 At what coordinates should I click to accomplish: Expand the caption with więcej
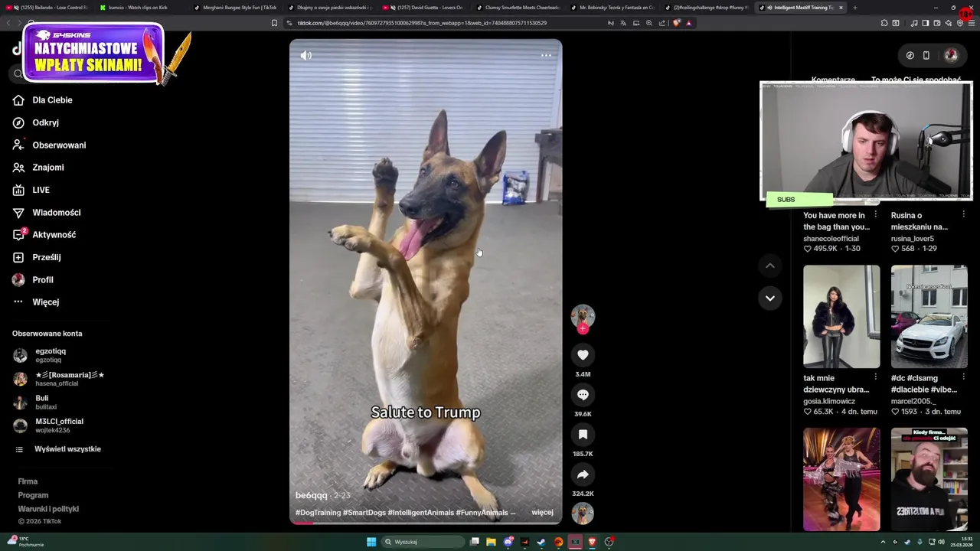coord(542,513)
